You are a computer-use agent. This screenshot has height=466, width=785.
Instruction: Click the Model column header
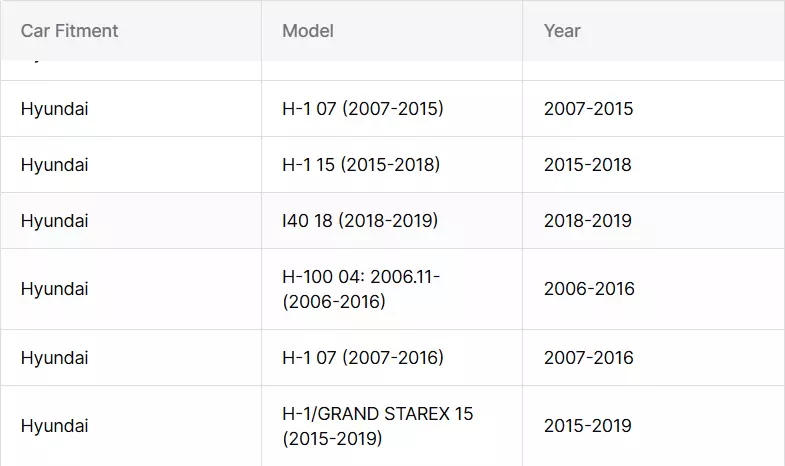(x=392, y=31)
